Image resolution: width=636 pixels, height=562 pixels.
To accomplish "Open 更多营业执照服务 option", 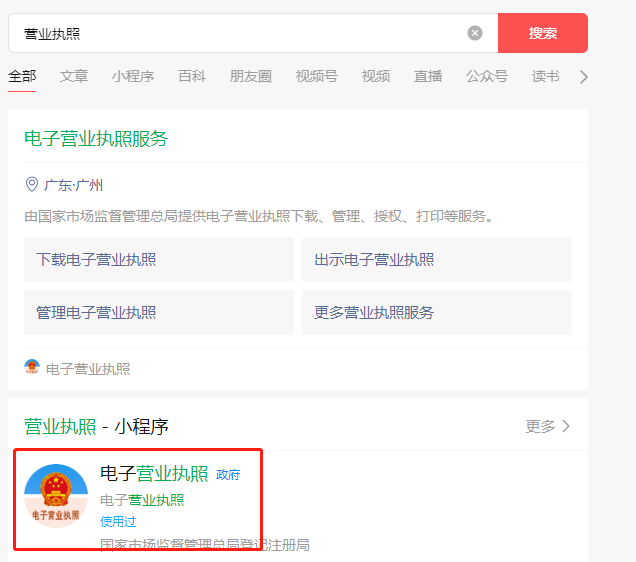I will 437,312.
